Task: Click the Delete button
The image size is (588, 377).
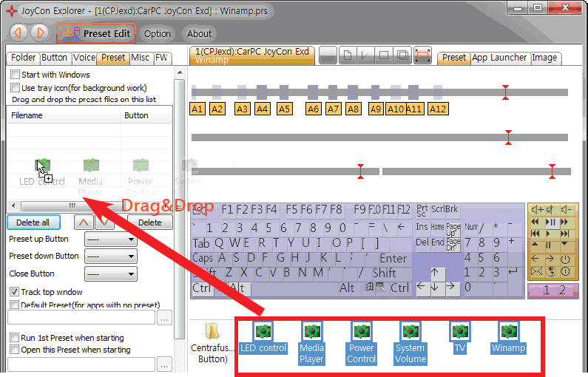Action: tap(149, 223)
